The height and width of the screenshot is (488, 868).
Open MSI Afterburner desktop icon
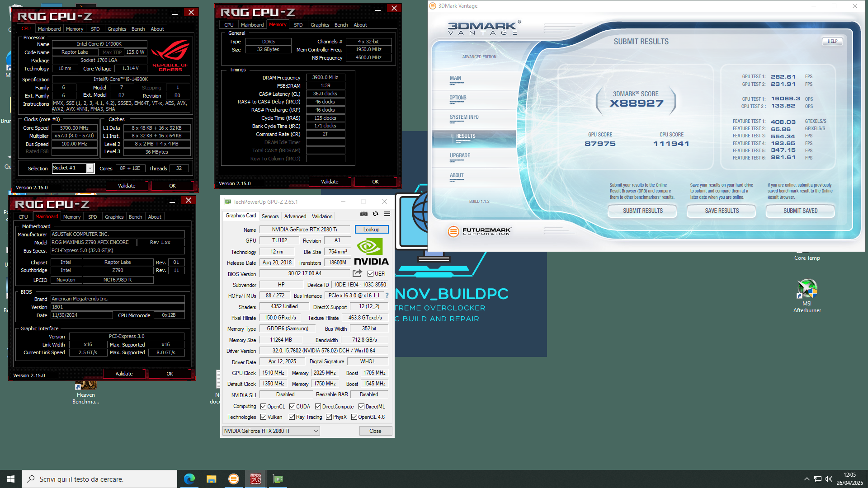point(807,296)
